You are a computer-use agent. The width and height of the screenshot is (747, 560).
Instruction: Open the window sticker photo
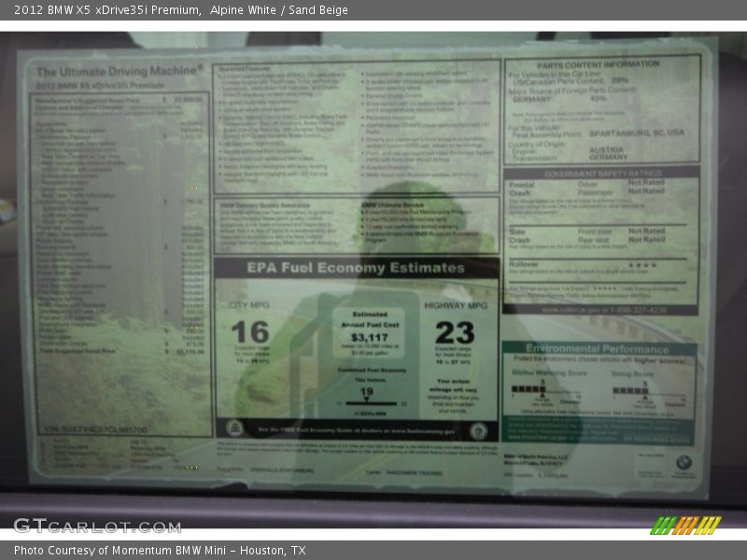[x=373, y=280]
